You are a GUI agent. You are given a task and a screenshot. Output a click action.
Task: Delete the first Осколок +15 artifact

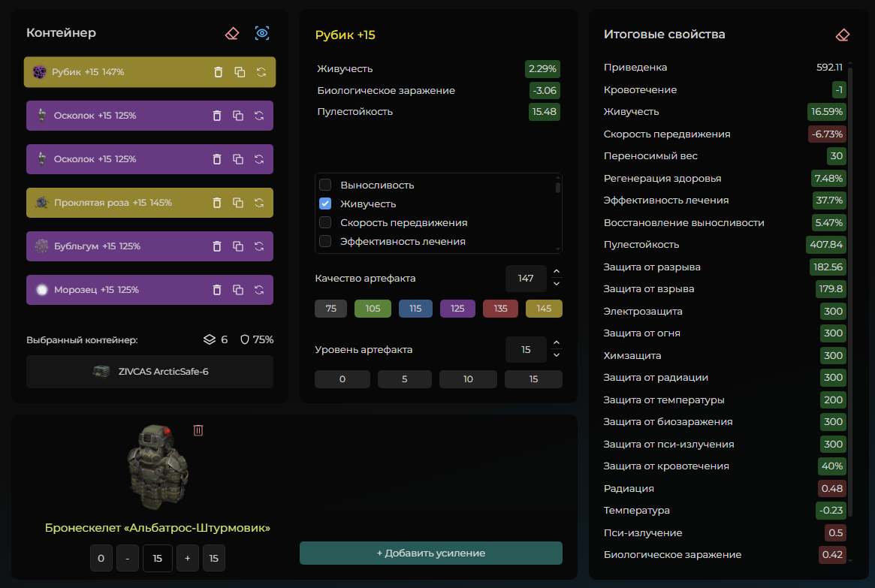coord(217,116)
